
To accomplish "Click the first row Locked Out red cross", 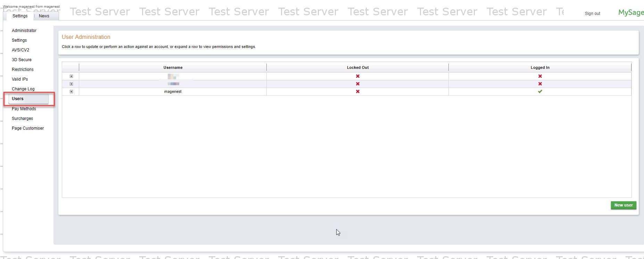I will pyautogui.click(x=357, y=76).
